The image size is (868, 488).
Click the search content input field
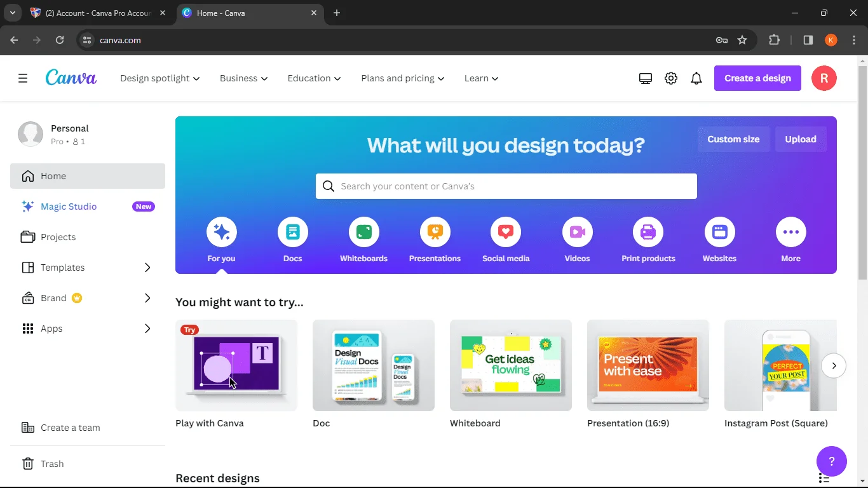pyautogui.click(x=506, y=186)
